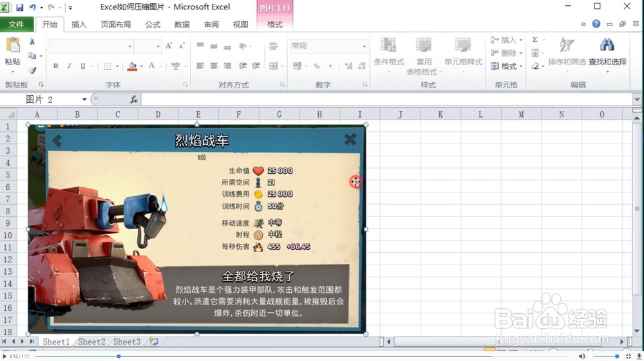This screenshot has height=361, width=644.
Task: Switch to the Insert (插入) tab
Action: [x=79, y=24]
